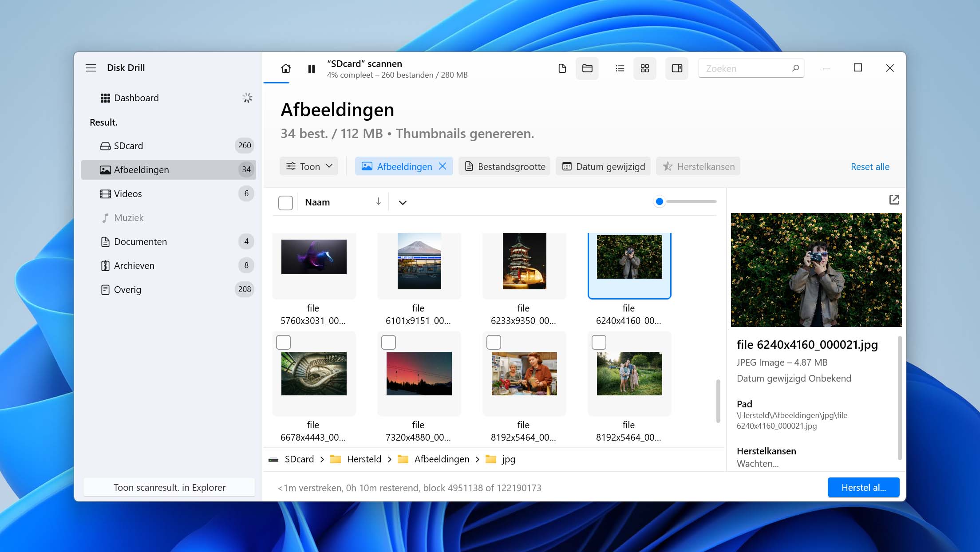Select Overig category in sidebar
Screen dimensions: 980x552
pos(169,289)
